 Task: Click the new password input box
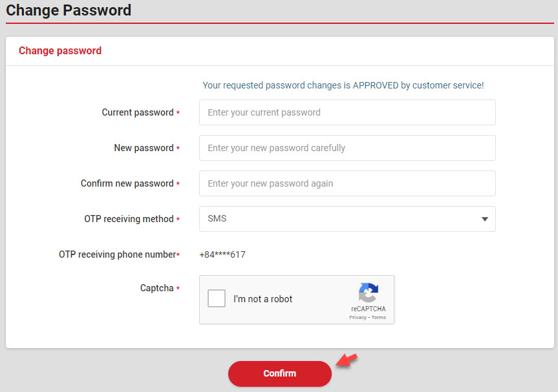point(347,147)
